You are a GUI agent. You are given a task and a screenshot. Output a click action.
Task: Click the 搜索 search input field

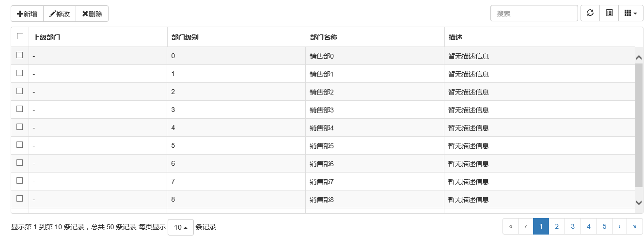click(534, 14)
